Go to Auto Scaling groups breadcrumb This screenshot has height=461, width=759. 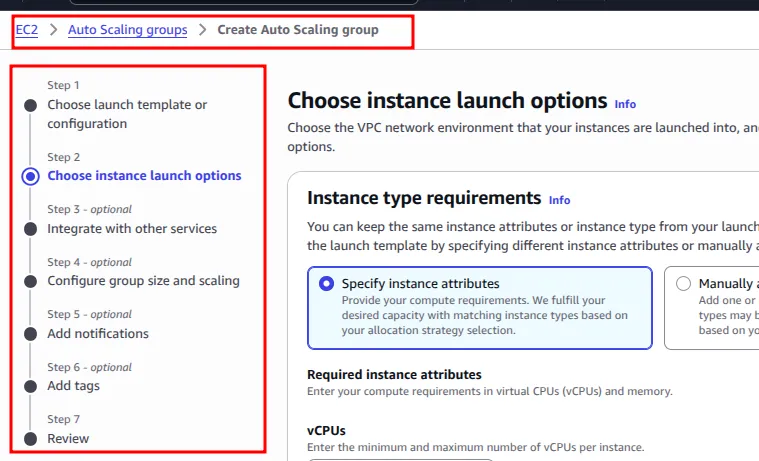click(x=127, y=30)
